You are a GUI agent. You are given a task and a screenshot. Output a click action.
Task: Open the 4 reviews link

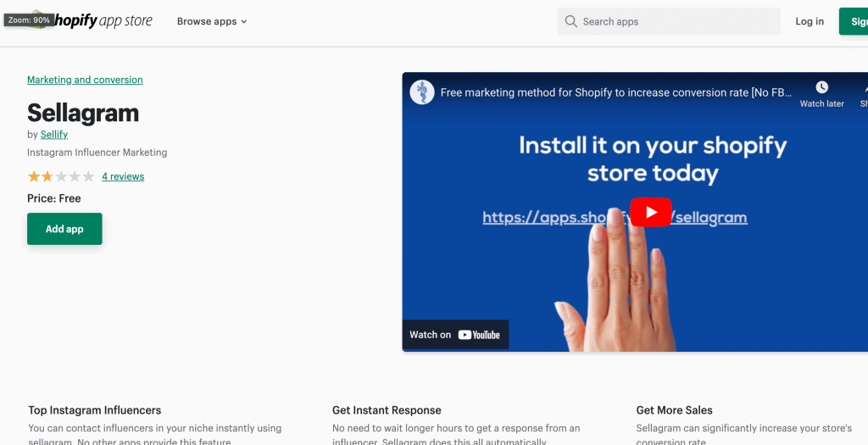click(123, 176)
